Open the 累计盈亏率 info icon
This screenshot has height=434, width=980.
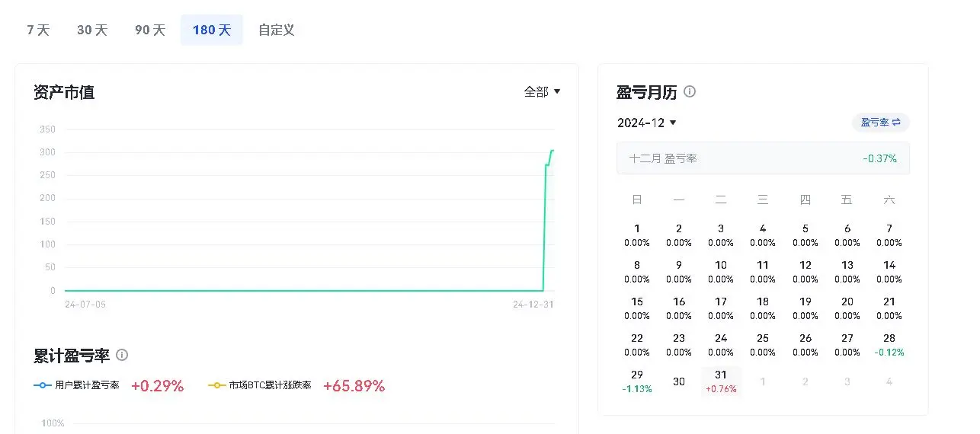pos(122,355)
